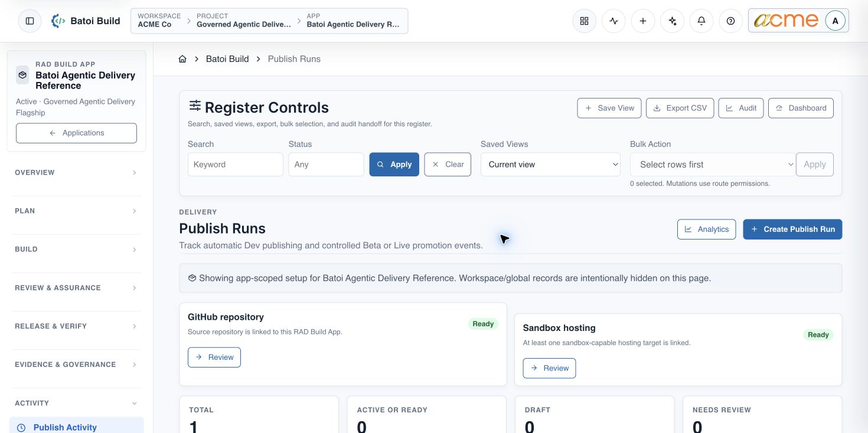Click the disabled Bulk Action Apply button
This screenshot has height=433, width=868.
pos(815,165)
